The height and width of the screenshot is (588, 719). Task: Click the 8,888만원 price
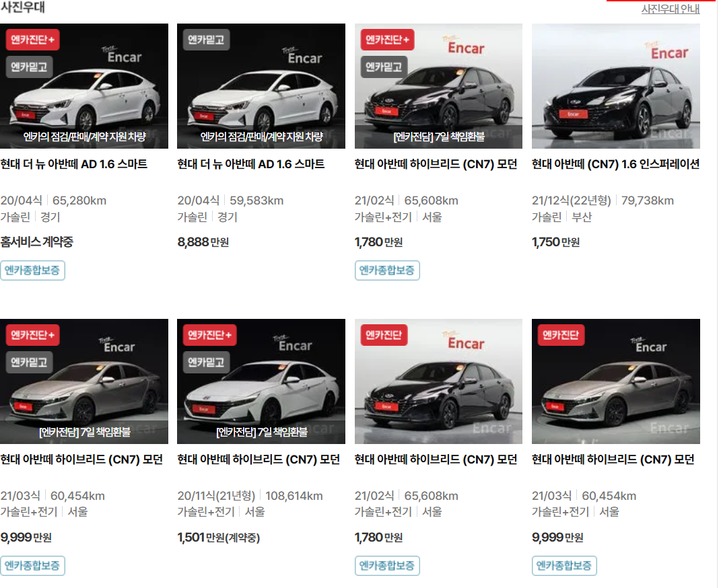pos(203,242)
